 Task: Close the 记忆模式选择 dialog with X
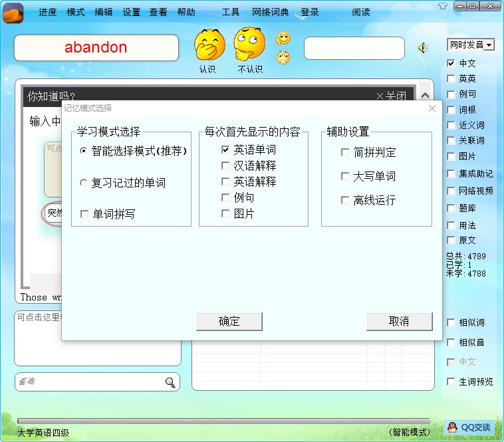[x=432, y=108]
